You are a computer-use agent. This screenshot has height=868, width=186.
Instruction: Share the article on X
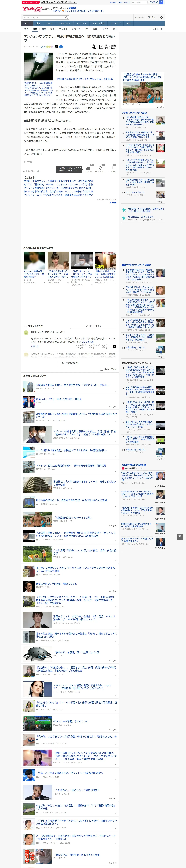56,47
